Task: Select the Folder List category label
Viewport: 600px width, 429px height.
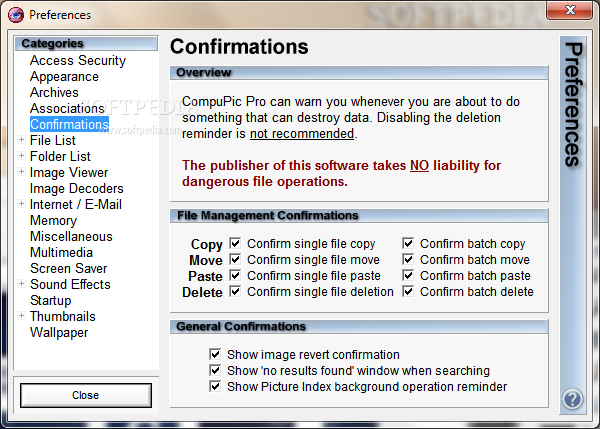Action: point(60,157)
